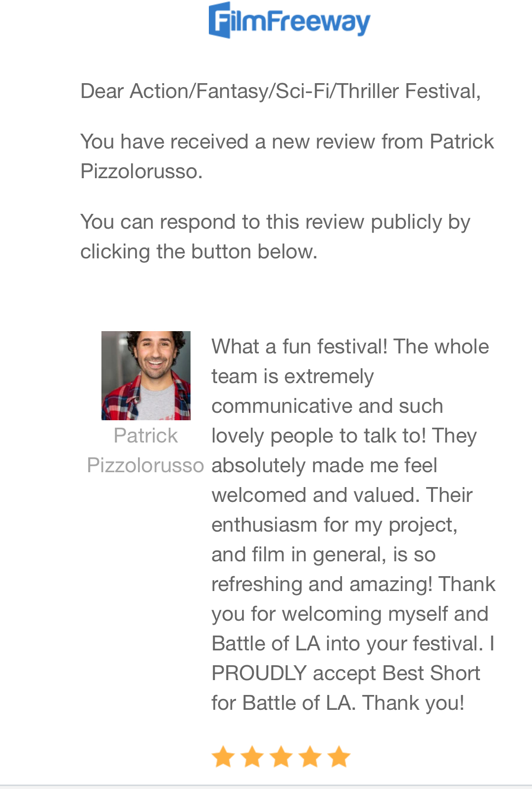Click the word "PROUDLY" in the review
Screen dimensions: 532x789
(259, 673)
